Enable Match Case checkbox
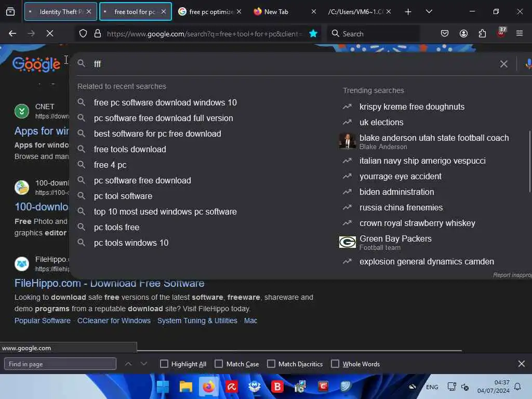The height and width of the screenshot is (399, 532). (219, 364)
